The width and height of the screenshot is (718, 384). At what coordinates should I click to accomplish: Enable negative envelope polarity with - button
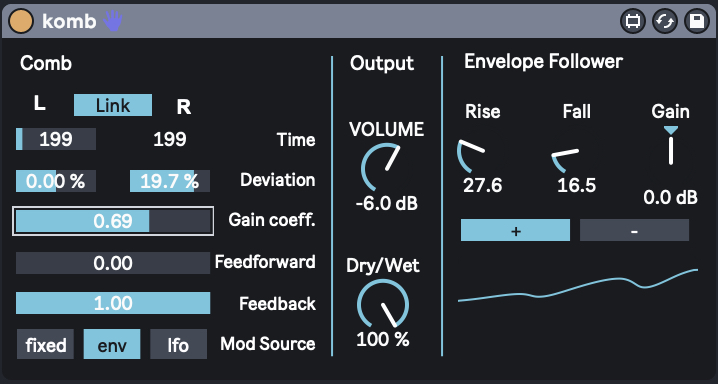(x=634, y=230)
